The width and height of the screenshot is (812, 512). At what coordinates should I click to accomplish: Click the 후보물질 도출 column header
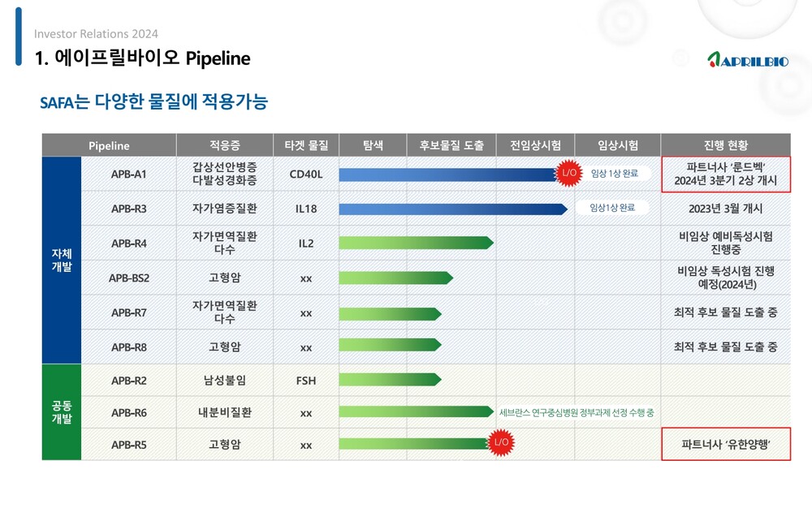(451, 145)
